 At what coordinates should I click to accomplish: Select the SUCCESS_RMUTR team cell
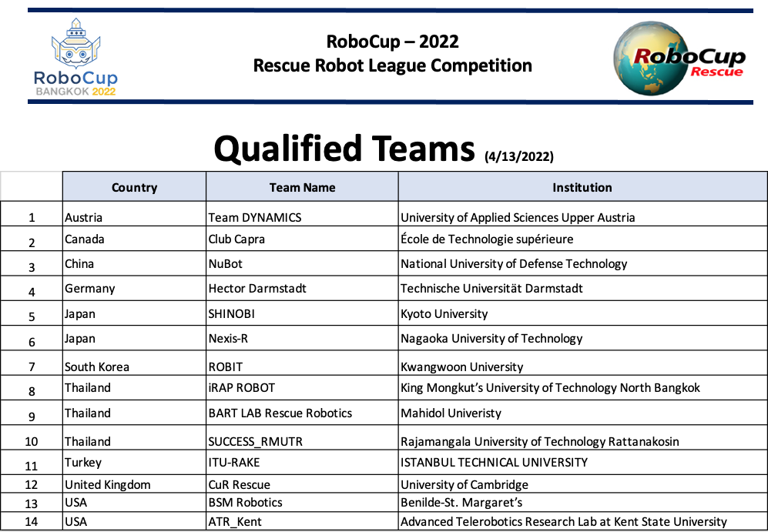coord(302,437)
